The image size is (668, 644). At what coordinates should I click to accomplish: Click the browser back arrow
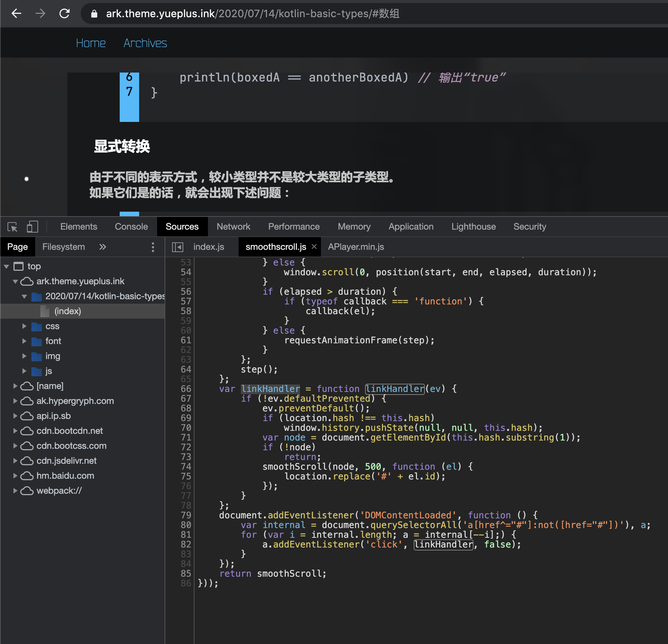(x=16, y=14)
